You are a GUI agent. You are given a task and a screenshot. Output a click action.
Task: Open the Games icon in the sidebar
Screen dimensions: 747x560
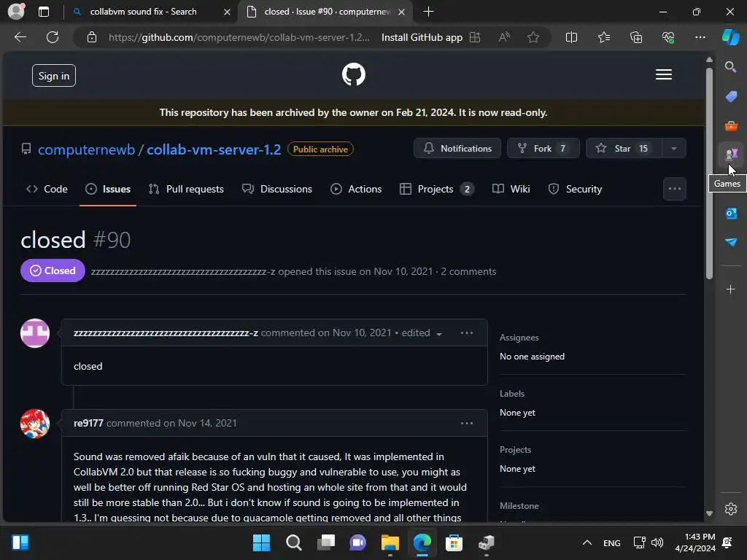731,155
